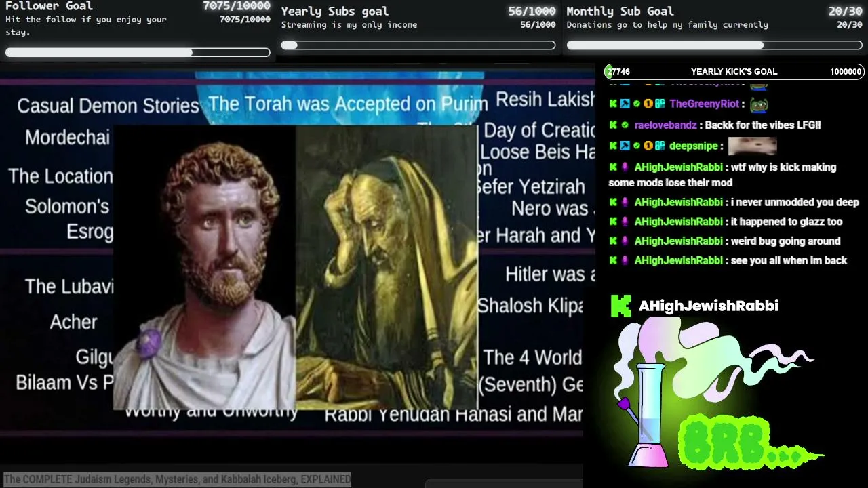Click the Kick badge on the 'weird bug going around' message
This screenshot has height=488, width=868.
[613, 241]
